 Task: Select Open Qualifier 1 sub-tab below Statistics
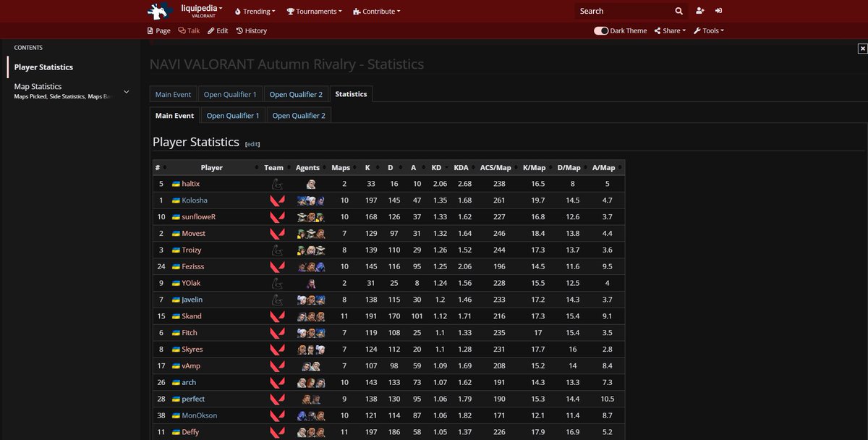pyautogui.click(x=233, y=116)
